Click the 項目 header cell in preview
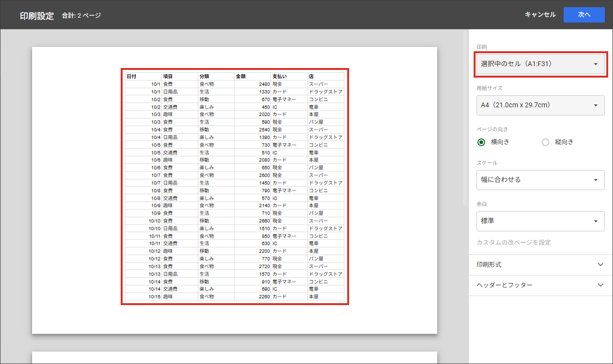Screen dimensions: 613x364 coord(180,76)
